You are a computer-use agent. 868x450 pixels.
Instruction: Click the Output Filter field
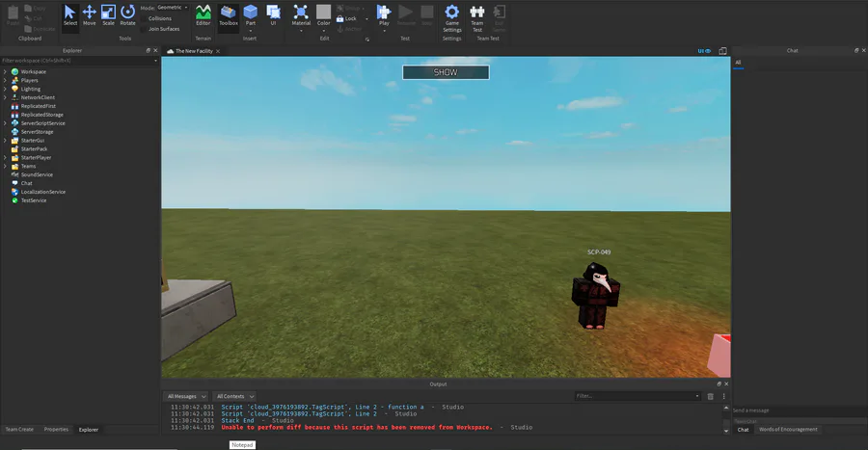637,396
